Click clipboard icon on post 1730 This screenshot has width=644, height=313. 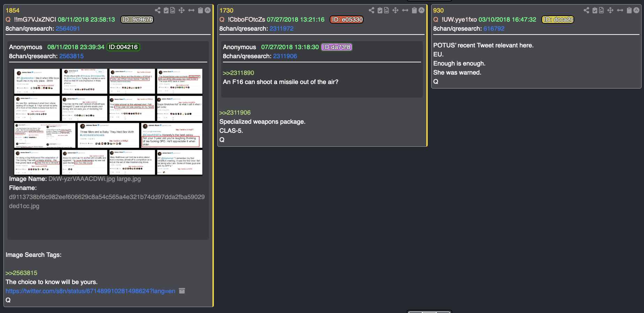click(414, 10)
